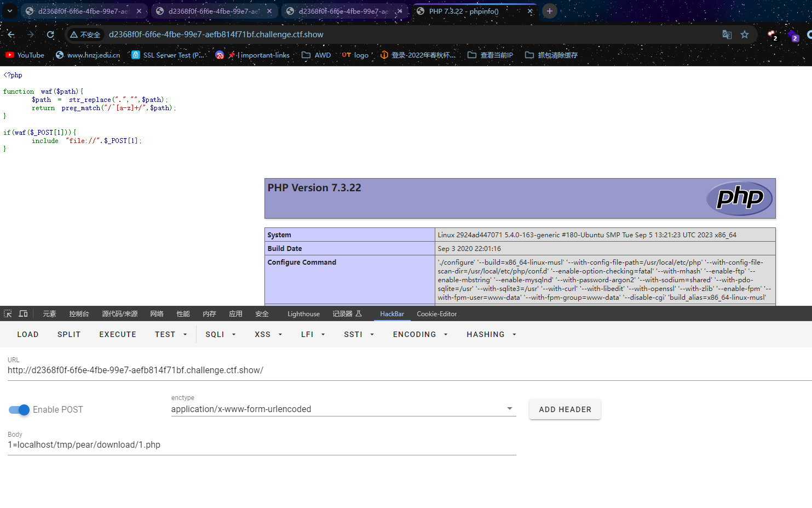The width and height of the screenshot is (812, 508).
Task: Click the LOAD button in HackBar
Action: click(28, 334)
